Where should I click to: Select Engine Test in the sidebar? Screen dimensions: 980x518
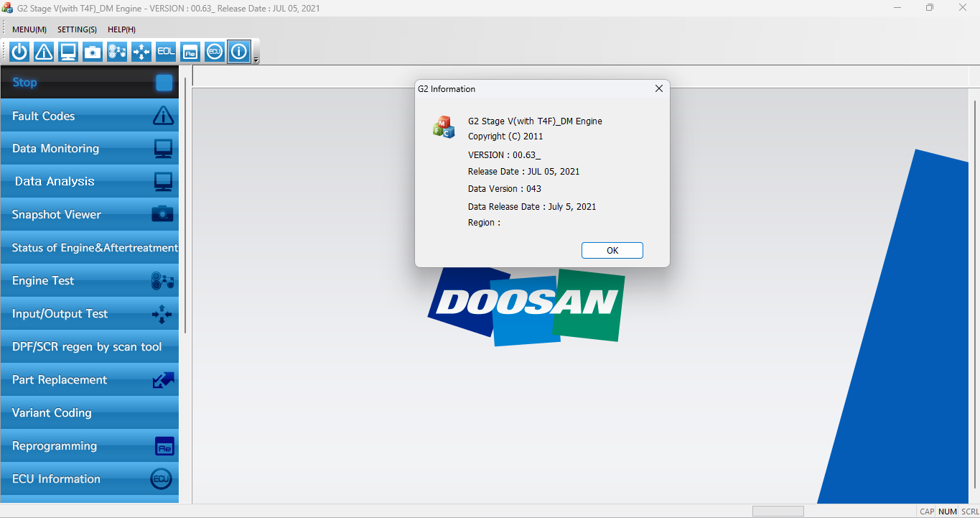pos(90,281)
